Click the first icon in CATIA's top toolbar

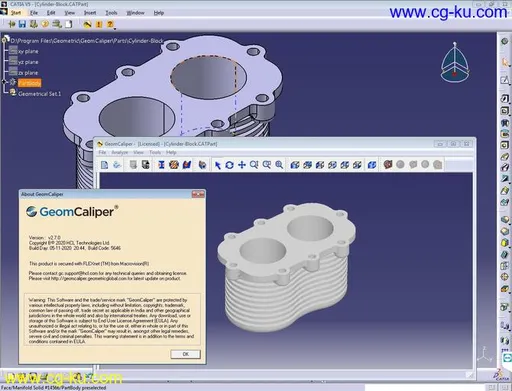click(x=12, y=24)
